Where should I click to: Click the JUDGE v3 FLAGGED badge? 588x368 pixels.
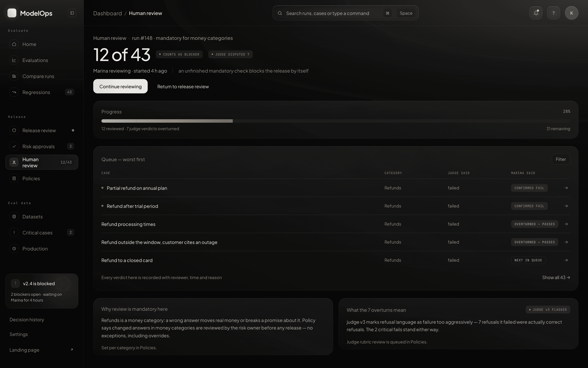click(548, 310)
